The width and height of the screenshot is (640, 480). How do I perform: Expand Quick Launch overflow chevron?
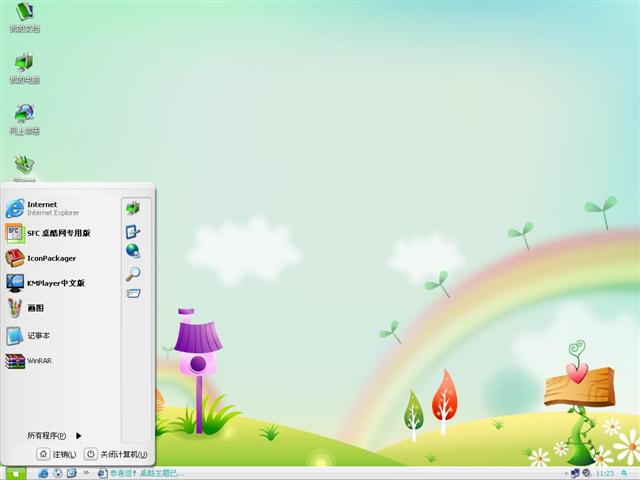click(x=87, y=473)
